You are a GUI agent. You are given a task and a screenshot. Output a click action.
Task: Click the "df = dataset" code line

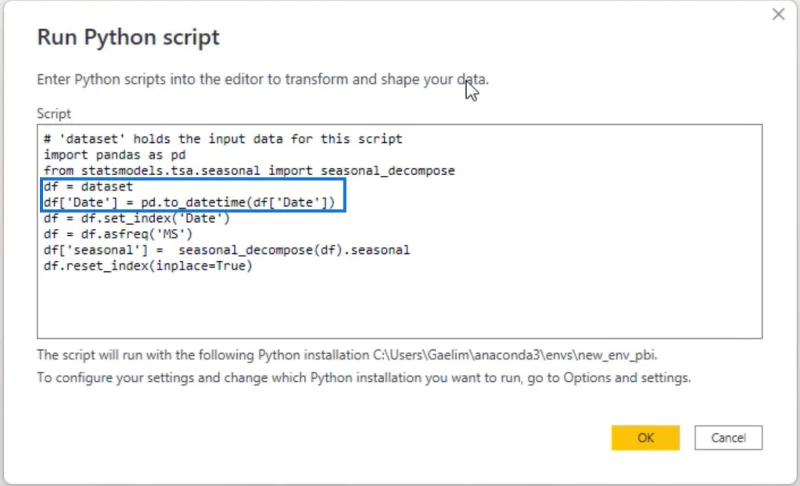(88, 186)
